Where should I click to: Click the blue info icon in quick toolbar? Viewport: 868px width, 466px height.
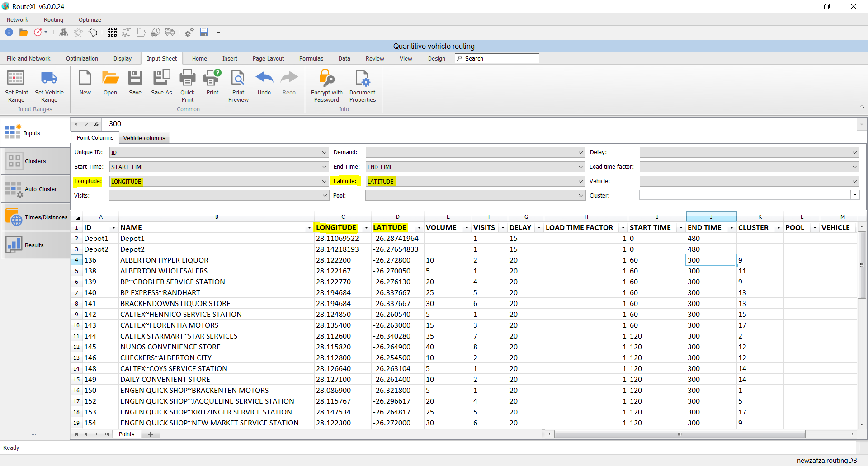click(x=9, y=32)
